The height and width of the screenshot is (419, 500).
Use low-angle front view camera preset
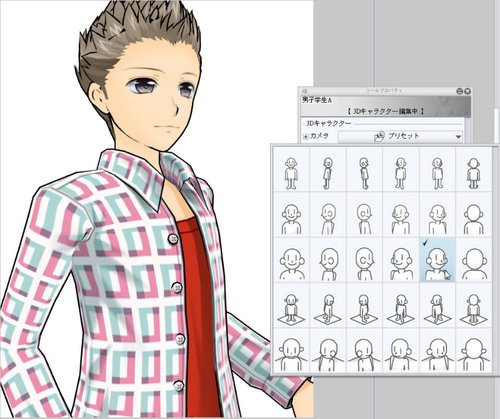point(291,350)
